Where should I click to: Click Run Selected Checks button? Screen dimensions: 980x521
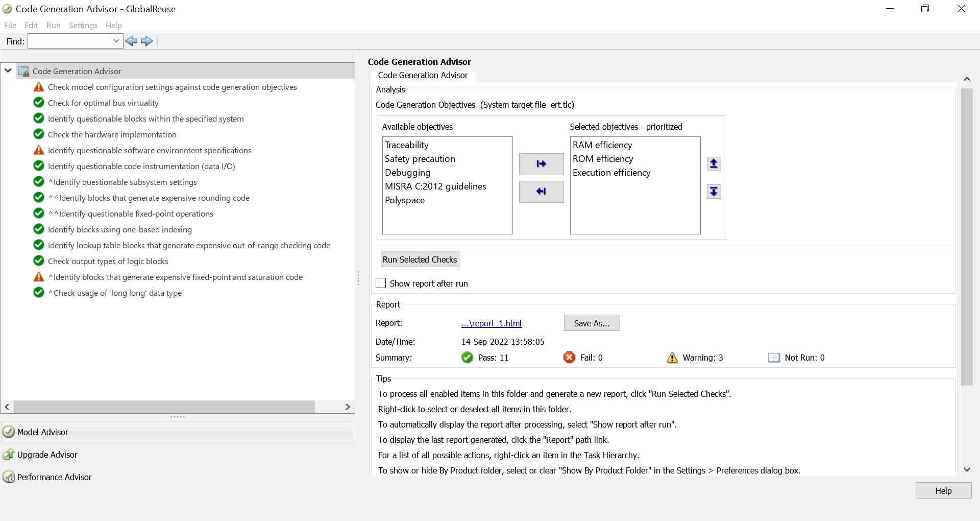pyautogui.click(x=420, y=259)
